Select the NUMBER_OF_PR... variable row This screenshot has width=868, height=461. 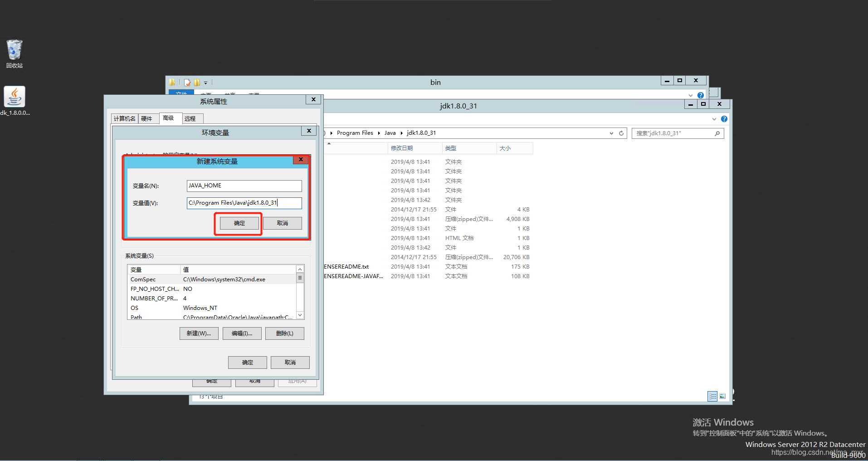coord(212,299)
